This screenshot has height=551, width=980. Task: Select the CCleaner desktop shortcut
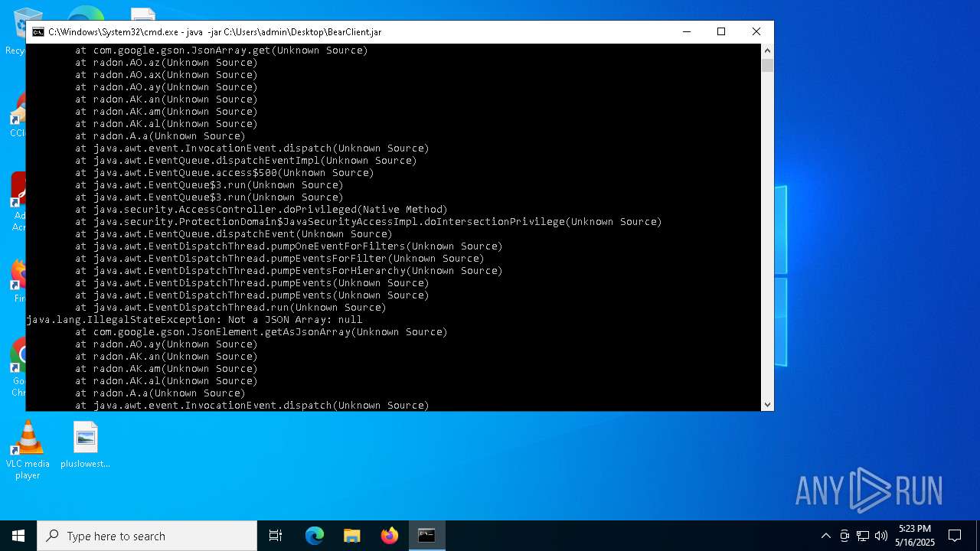tap(17, 115)
